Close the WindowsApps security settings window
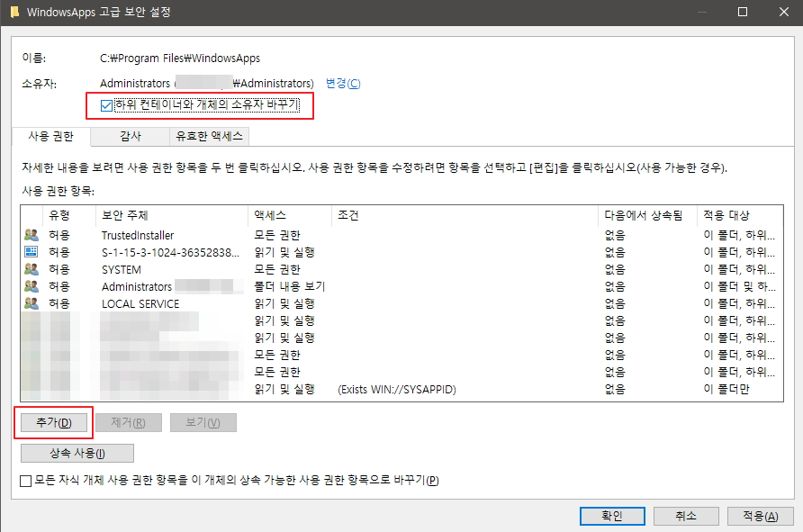Screen dimensions: 803x532 pos(783,12)
